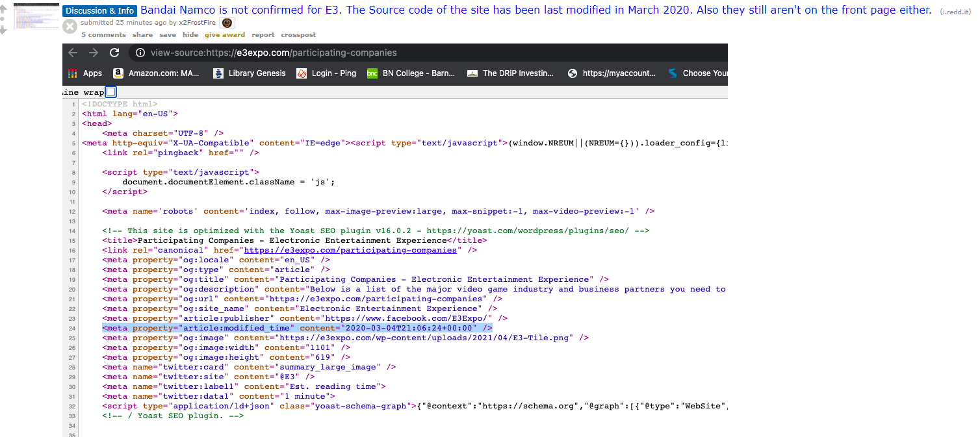Click the crosspost link
The image size is (980, 437).
pos(298,35)
